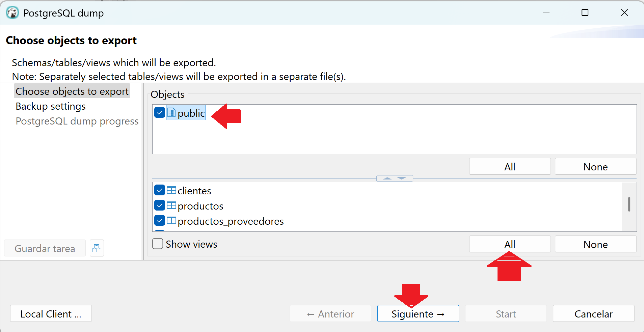The height and width of the screenshot is (332, 644).
Task: Collapse upper pane using sash up arrow
Action: 387,178
